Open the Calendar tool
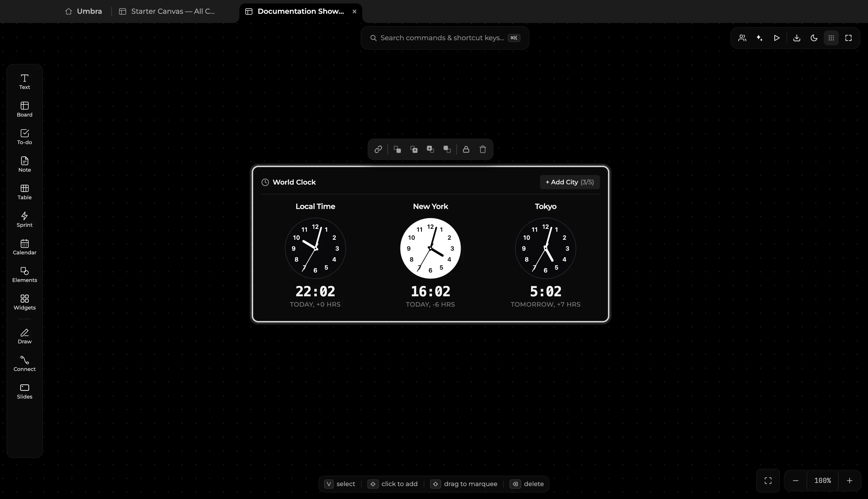The width and height of the screenshot is (868, 499). (x=24, y=247)
